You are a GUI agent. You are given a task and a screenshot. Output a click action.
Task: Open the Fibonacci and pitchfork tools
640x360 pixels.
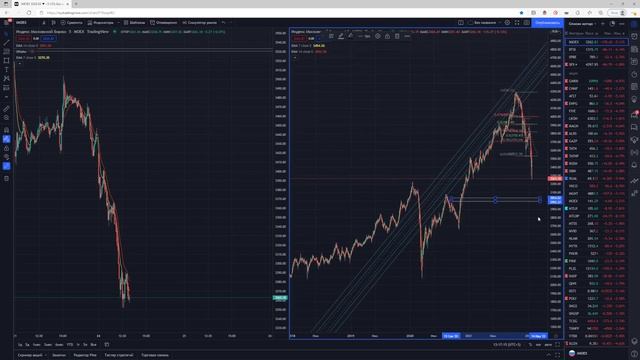click(x=6, y=52)
